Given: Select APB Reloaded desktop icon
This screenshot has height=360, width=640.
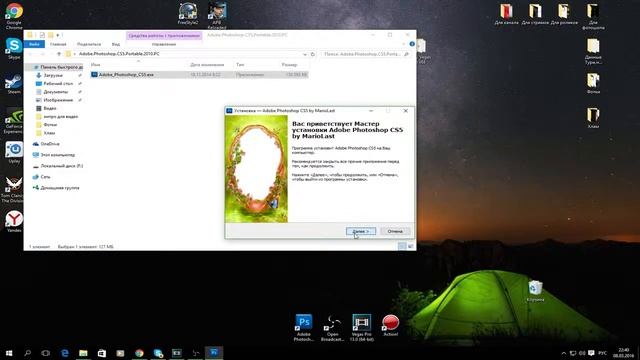Looking at the screenshot, I should (217, 16).
